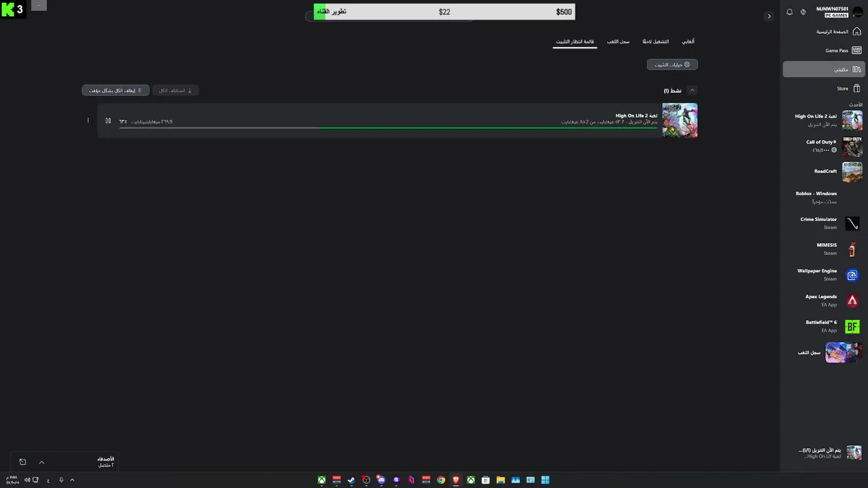The height and width of the screenshot is (488, 868).
Task: Open the controller icon beside the bell
Action: (x=803, y=12)
